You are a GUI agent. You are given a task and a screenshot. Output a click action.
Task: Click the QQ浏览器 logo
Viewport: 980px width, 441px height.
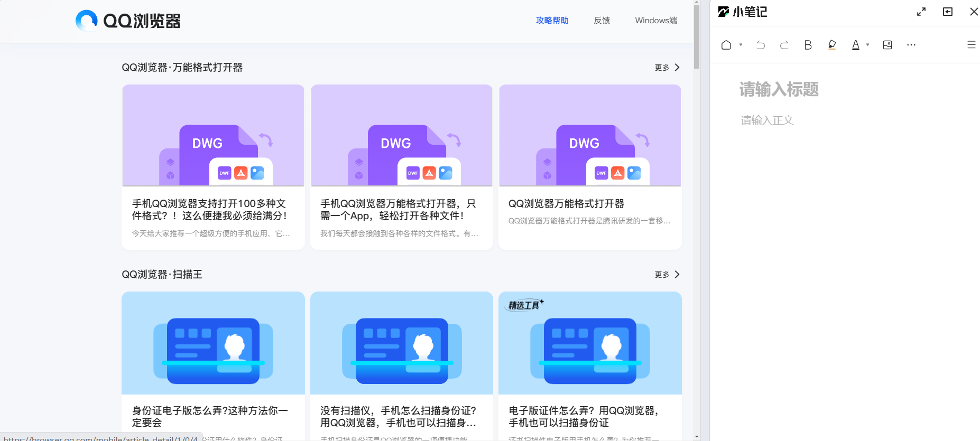coord(128,21)
